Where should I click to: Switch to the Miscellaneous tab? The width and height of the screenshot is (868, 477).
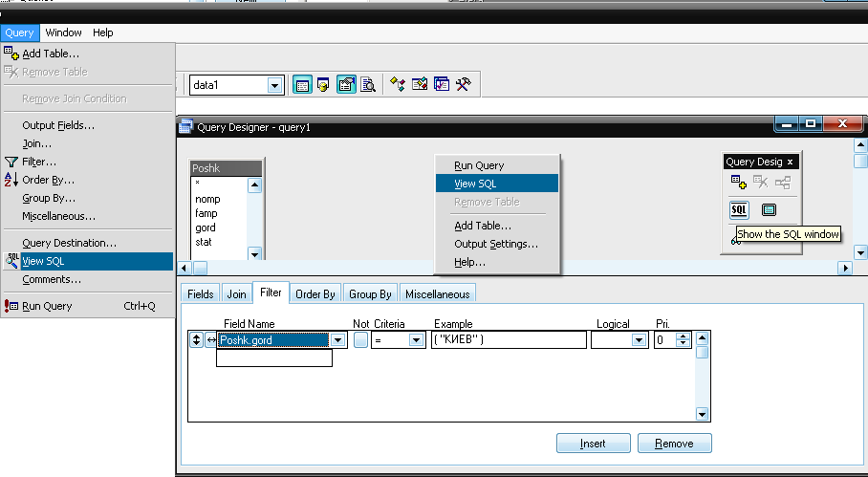tap(437, 293)
